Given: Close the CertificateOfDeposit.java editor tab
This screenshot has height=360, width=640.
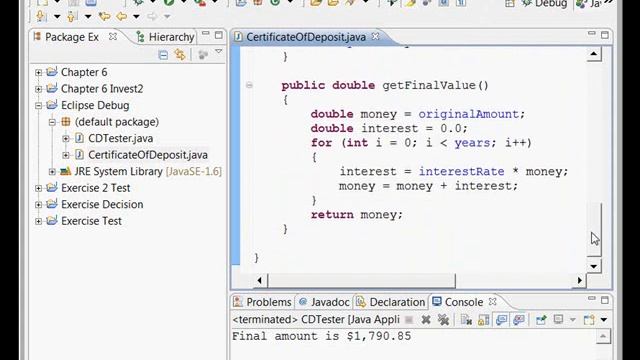Looking at the screenshot, I should (375, 37).
